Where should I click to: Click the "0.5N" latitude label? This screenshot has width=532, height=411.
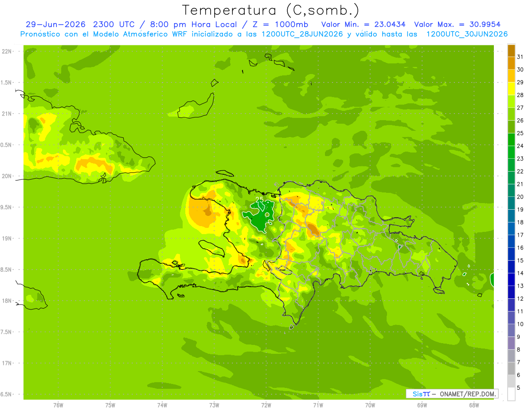click(x=7, y=145)
